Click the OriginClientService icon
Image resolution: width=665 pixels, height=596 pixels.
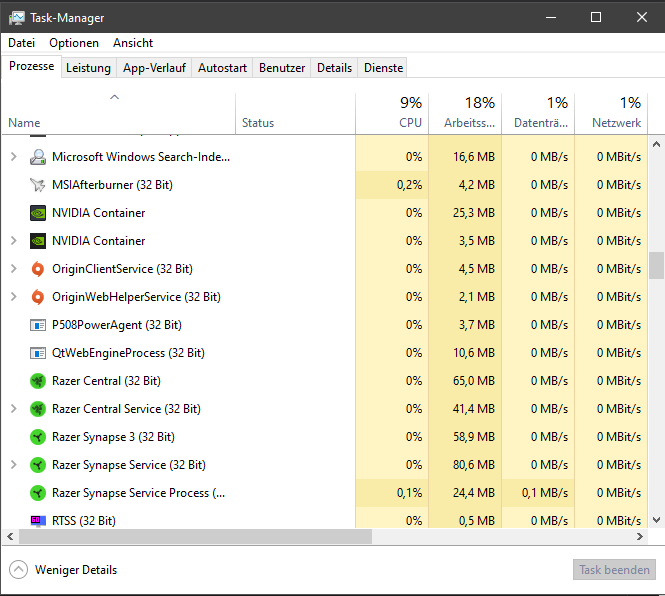(38, 269)
